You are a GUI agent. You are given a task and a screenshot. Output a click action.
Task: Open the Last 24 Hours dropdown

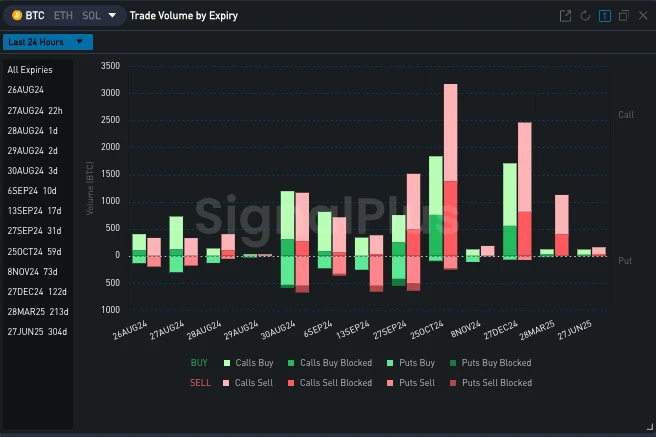tap(48, 42)
